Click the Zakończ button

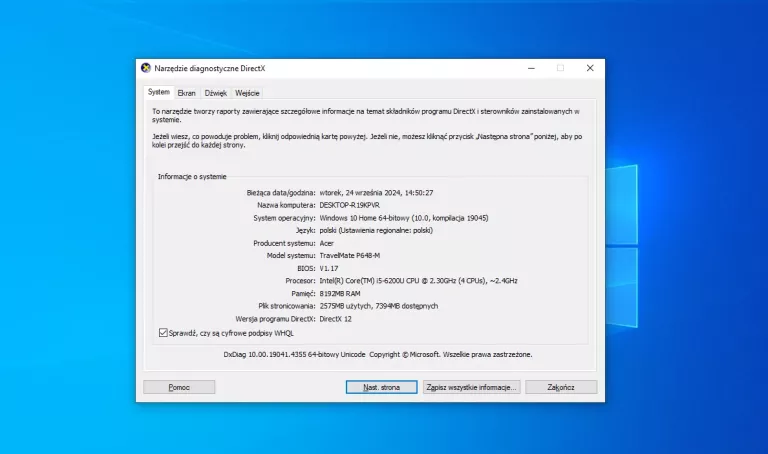pos(561,387)
